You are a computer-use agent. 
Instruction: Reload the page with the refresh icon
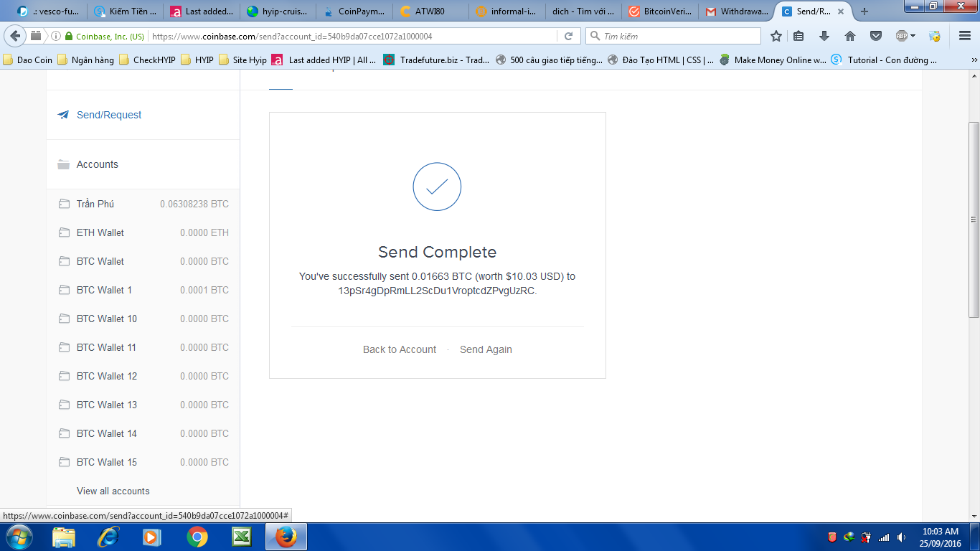568,36
